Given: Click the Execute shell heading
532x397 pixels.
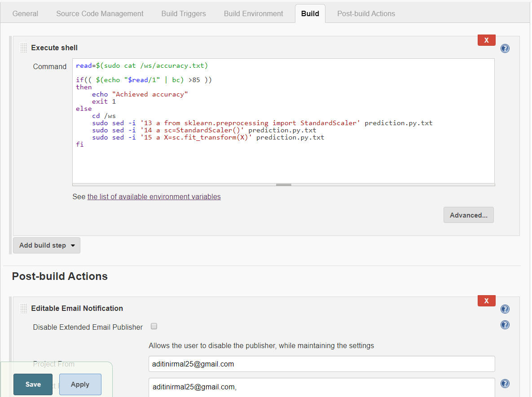Looking at the screenshot, I should (x=54, y=48).
